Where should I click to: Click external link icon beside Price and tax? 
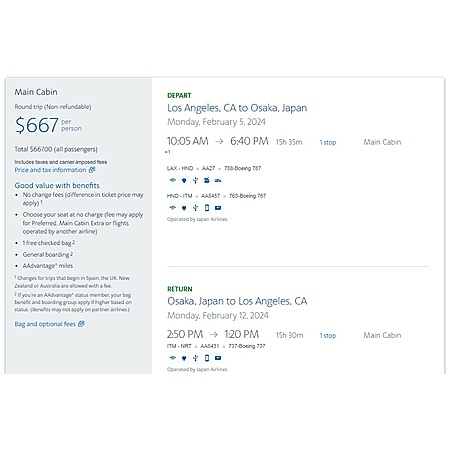coord(92,170)
